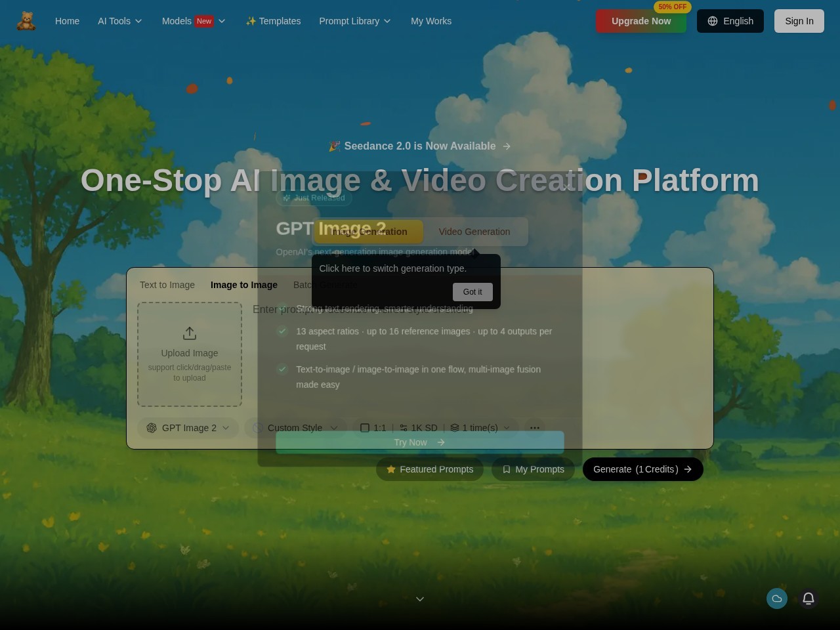Expand the AI Tools menu
Screen dimensions: 840x630
(x=120, y=21)
